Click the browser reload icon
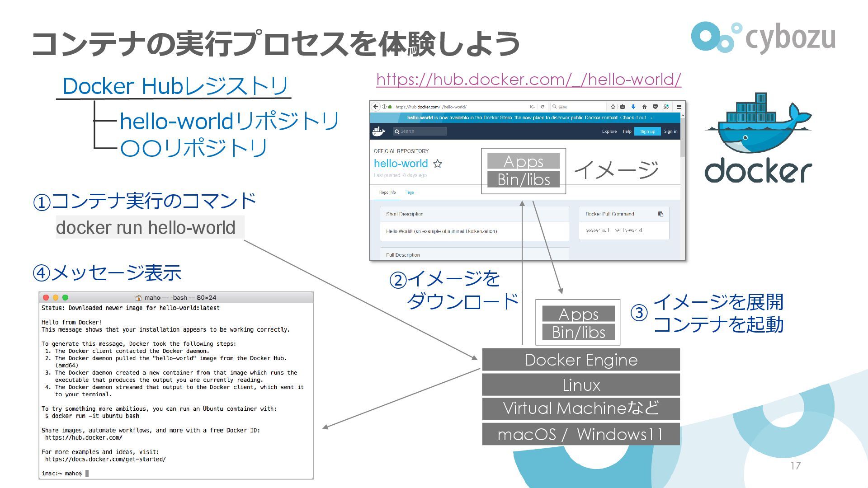 coord(542,107)
